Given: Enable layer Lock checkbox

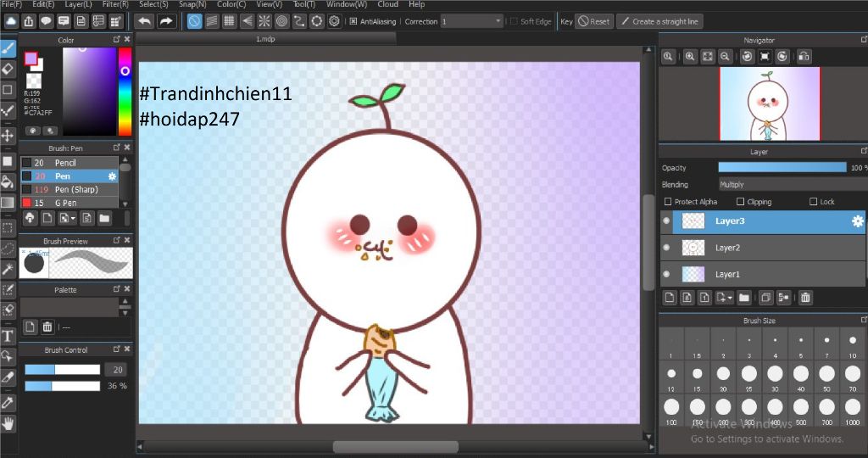Looking at the screenshot, I should pyautogui.click(x=813, y=202).
